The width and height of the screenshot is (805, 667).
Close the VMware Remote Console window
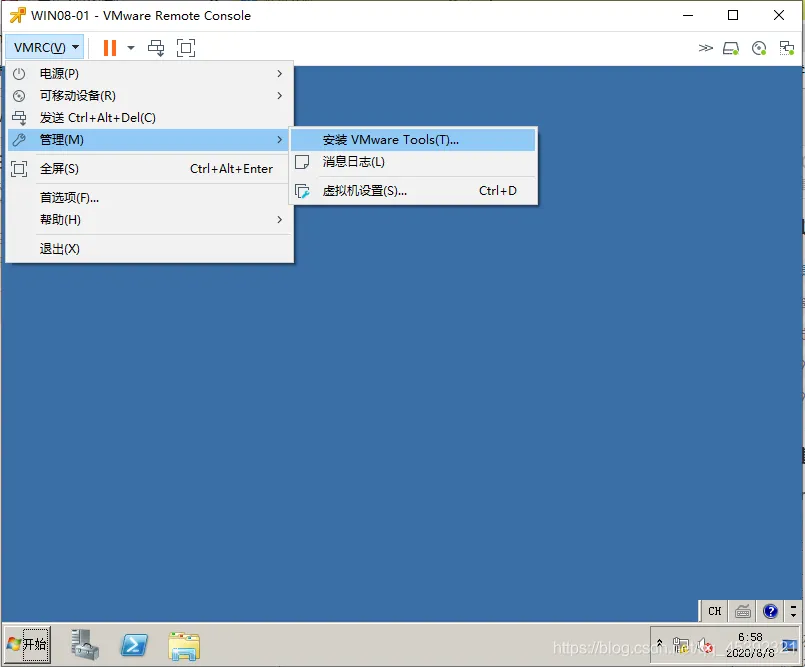[779, 15]
